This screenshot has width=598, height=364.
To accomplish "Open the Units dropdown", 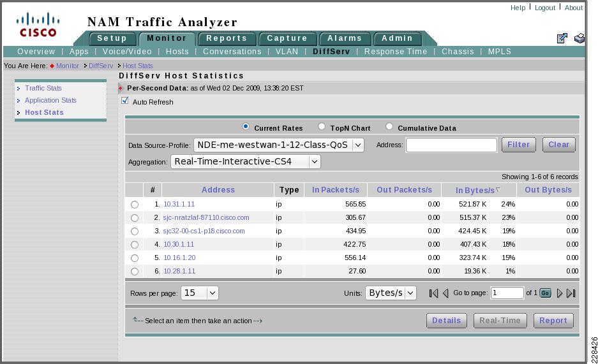I will tap(391, 293).
